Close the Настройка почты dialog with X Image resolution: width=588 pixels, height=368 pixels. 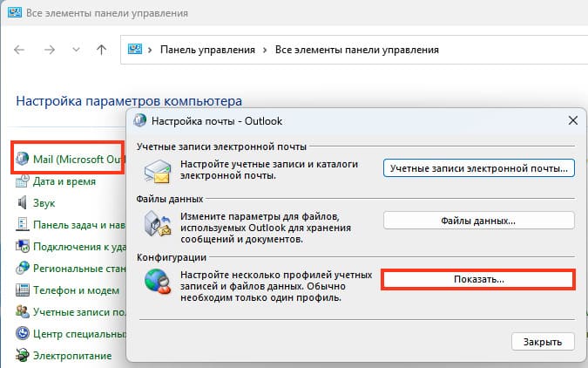click(x=572, y=120)
